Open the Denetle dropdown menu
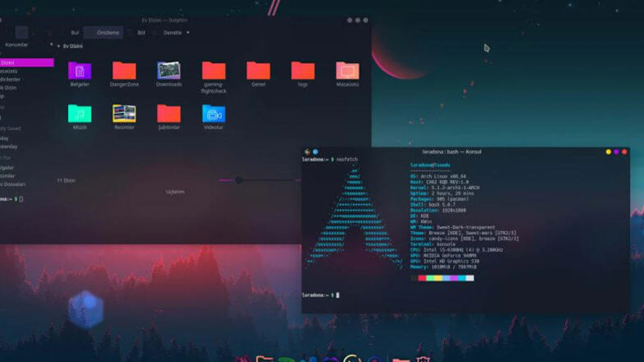644x362 pixels. point(176,33)
